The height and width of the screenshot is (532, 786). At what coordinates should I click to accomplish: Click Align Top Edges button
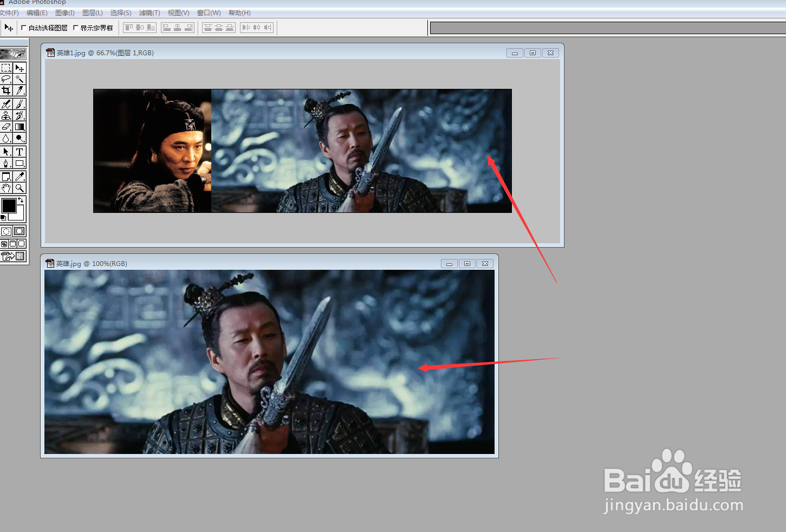[129, 28]
